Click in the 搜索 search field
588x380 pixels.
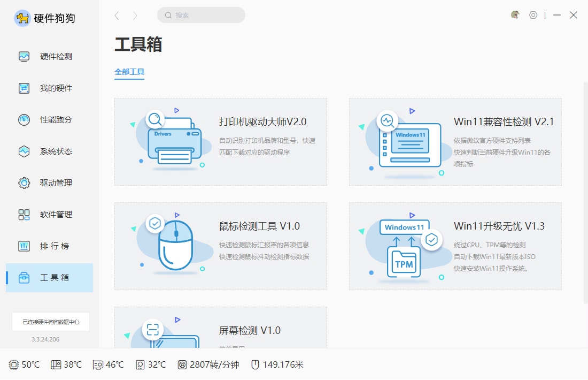coord(201,15)
